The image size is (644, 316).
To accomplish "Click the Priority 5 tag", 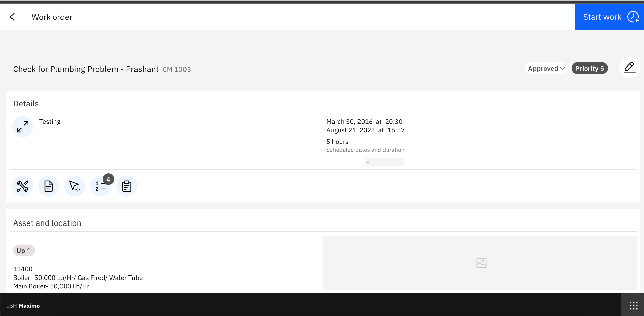I will point(590,68).
